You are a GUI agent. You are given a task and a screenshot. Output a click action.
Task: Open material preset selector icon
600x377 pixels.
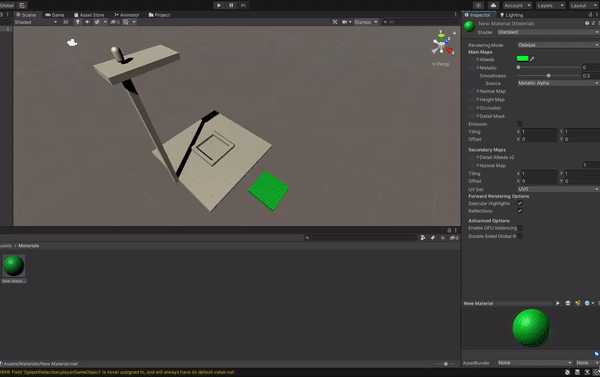pyautogui.click(x=593, y=23)
